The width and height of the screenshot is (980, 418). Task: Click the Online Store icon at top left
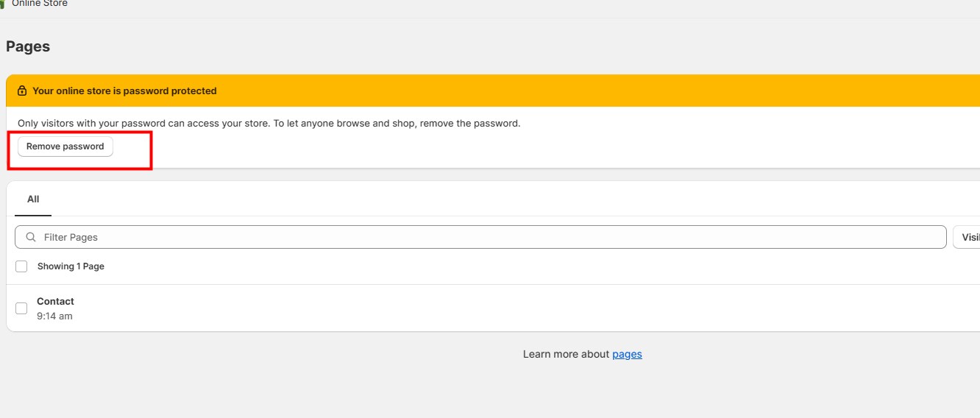click(2, 4)
